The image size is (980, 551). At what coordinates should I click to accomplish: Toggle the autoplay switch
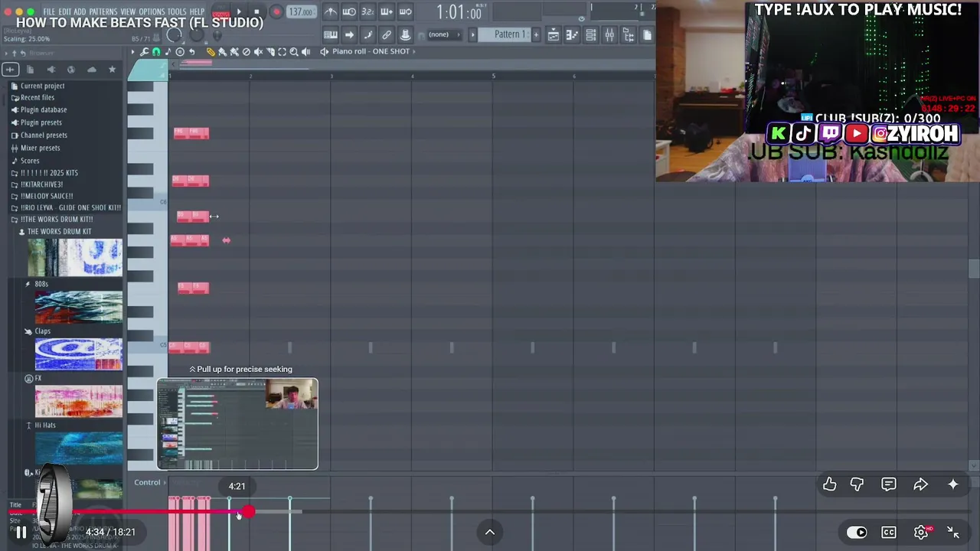coord(857,533)
